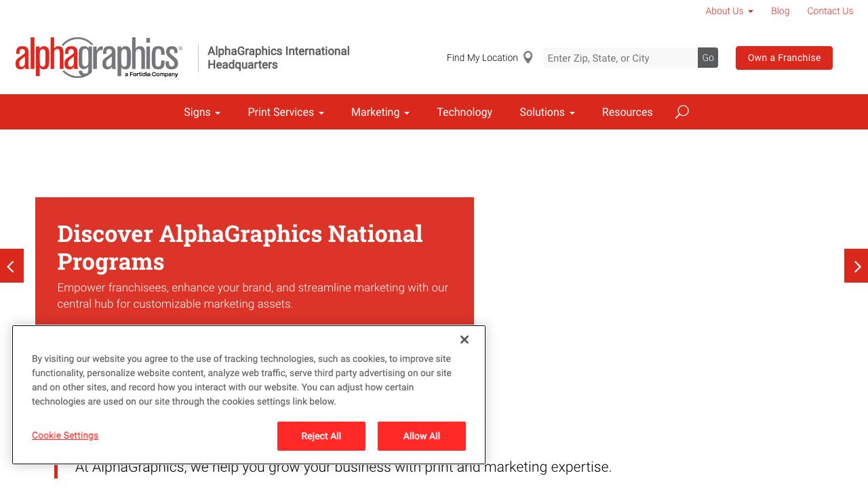
Task: Go to previous carousel slide
Action: pos(12,266)
